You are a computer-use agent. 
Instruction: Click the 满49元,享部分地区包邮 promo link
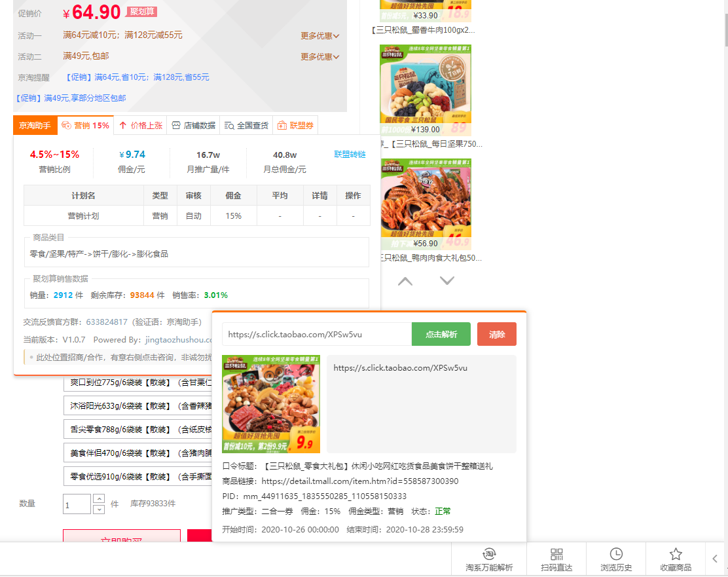pyautogui.click(x=71, y=98)
